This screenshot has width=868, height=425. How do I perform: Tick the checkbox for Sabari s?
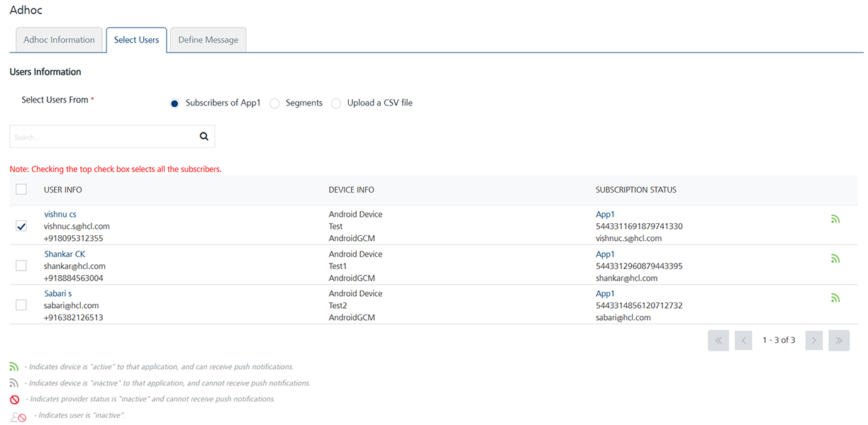click(x=21, y=305)
